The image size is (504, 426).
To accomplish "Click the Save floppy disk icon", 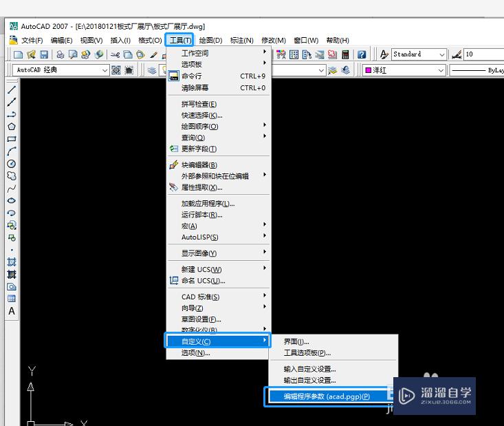I will coord(44,54).
